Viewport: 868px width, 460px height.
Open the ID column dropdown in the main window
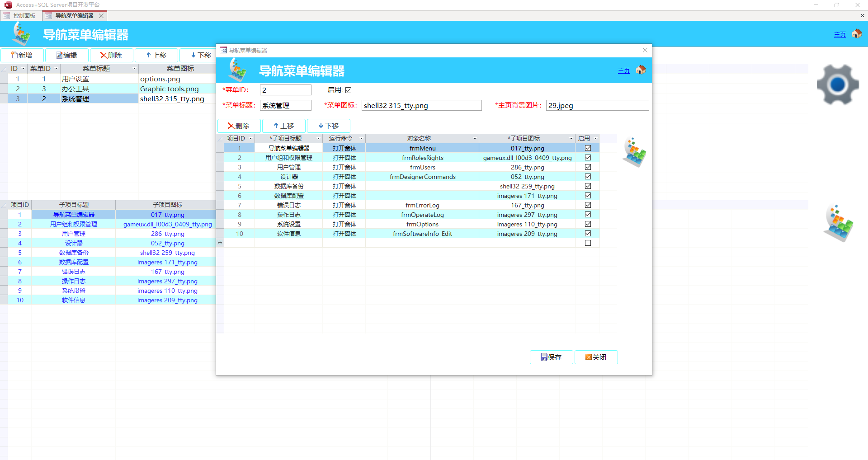point(23,69)
